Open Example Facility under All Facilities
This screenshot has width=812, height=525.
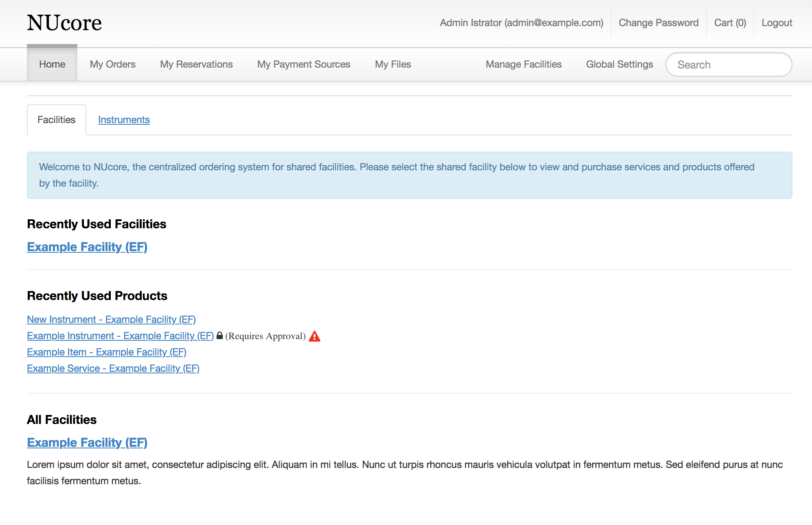click(x=87, y=443)
